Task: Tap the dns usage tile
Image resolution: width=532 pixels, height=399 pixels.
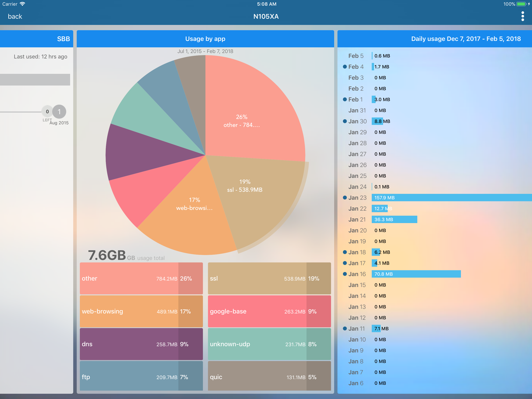Action: pos(141,344)
